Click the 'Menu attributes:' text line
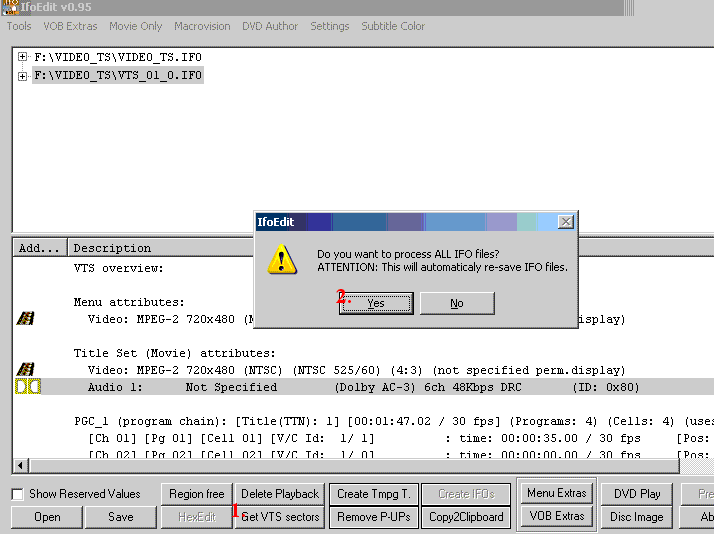Viewport: 714px width, 534px height. click(129, 302)
